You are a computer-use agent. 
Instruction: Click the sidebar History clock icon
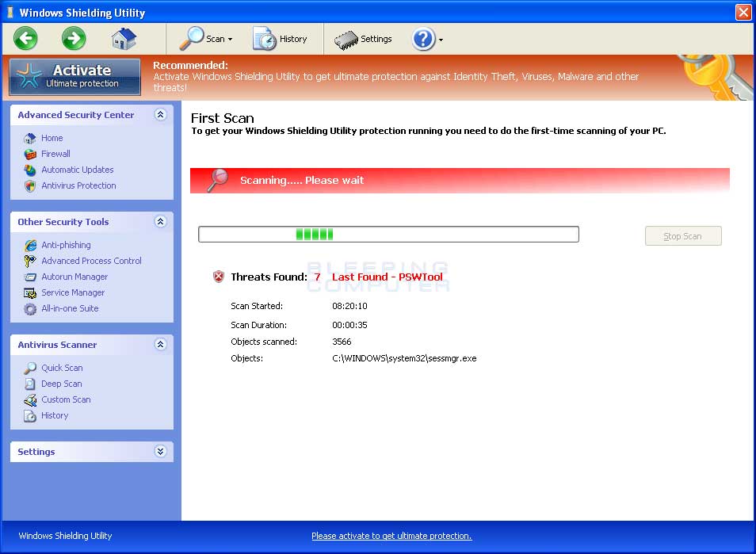pyautogui.click(x=30, y=415)
